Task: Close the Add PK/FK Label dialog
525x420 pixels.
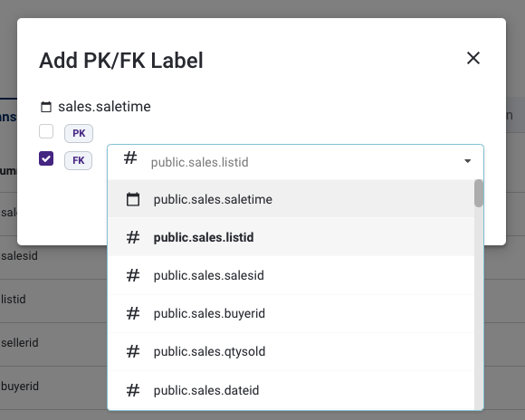Action: point(473,58)
